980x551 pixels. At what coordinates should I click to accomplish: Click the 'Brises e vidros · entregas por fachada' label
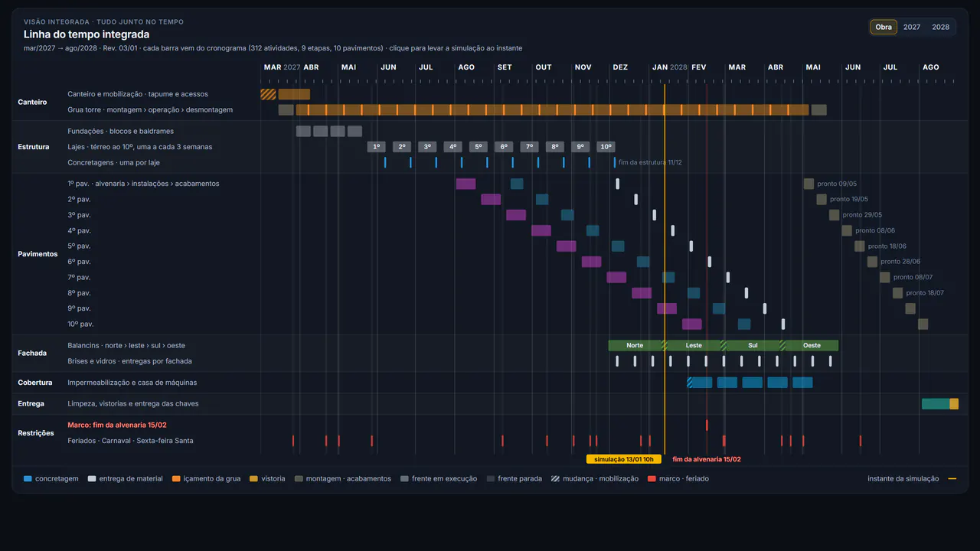(x=129, y=361)
